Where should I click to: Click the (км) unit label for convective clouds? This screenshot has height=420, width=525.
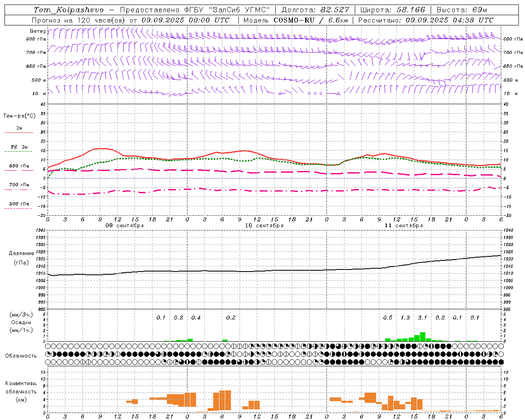point(21,399)
